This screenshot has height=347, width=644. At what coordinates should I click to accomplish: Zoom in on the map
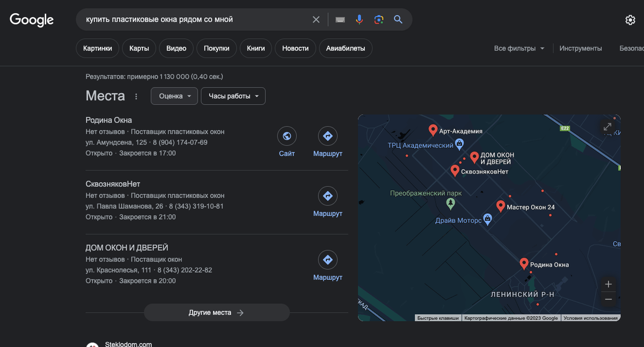pos(608,284)
